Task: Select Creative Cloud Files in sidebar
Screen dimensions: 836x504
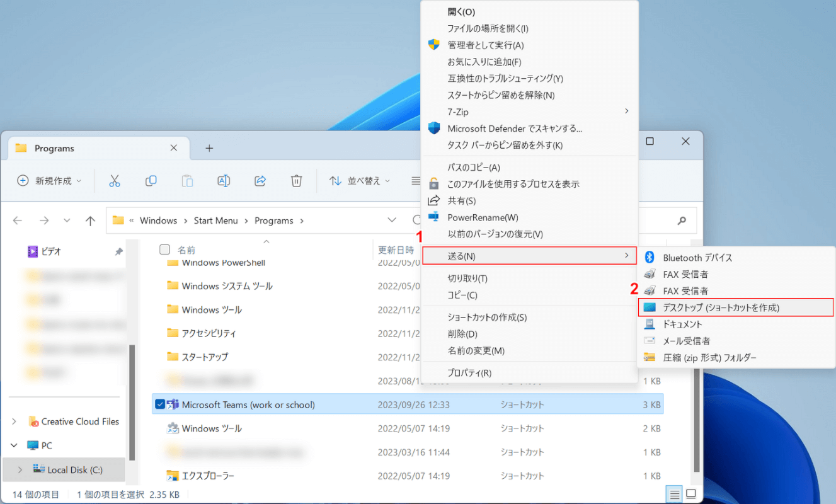Action: (x=80, y=421)
